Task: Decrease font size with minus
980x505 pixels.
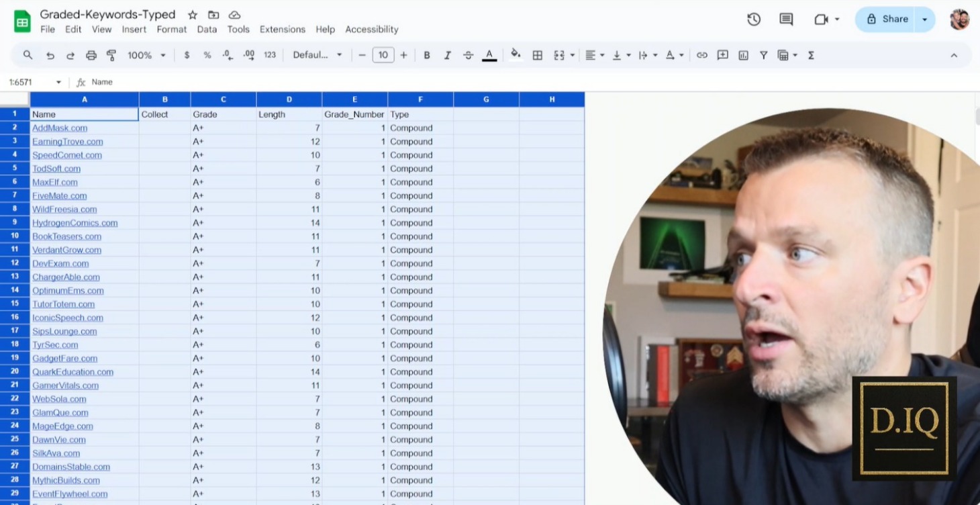Action: (x=362, y=56)
